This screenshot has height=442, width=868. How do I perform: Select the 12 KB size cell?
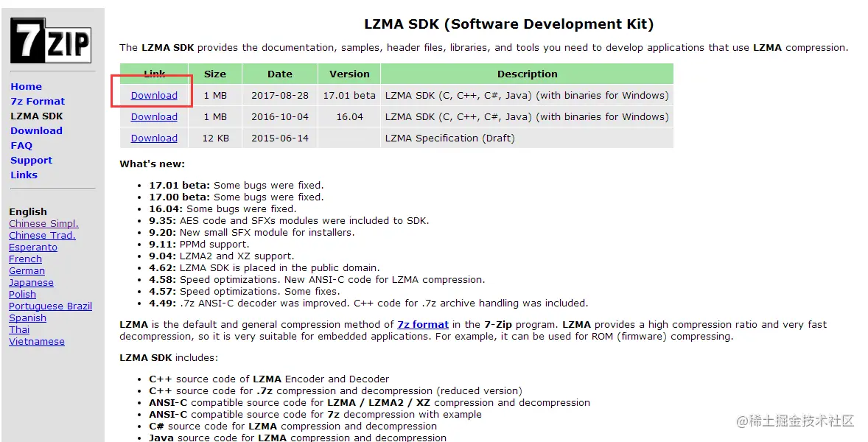214,138
